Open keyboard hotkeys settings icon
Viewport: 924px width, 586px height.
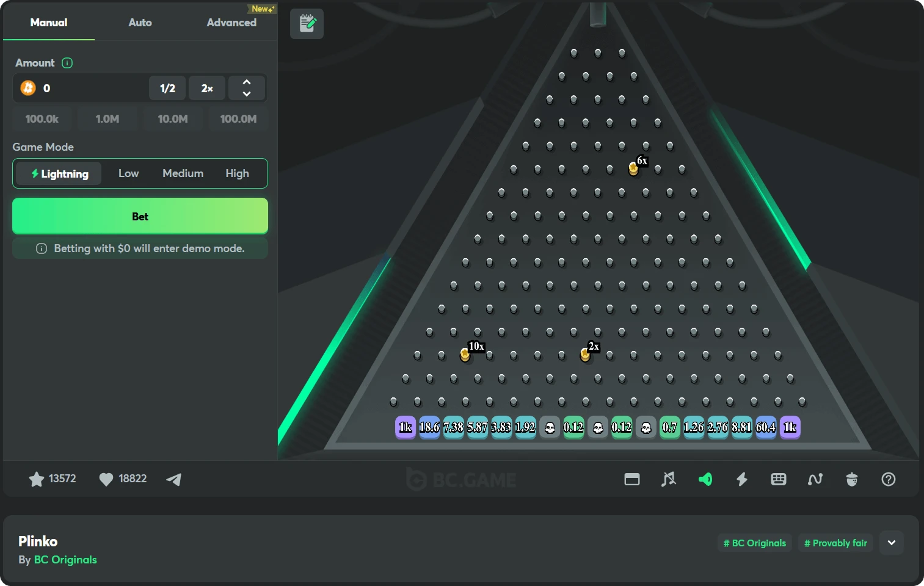(x=779, y=479)
